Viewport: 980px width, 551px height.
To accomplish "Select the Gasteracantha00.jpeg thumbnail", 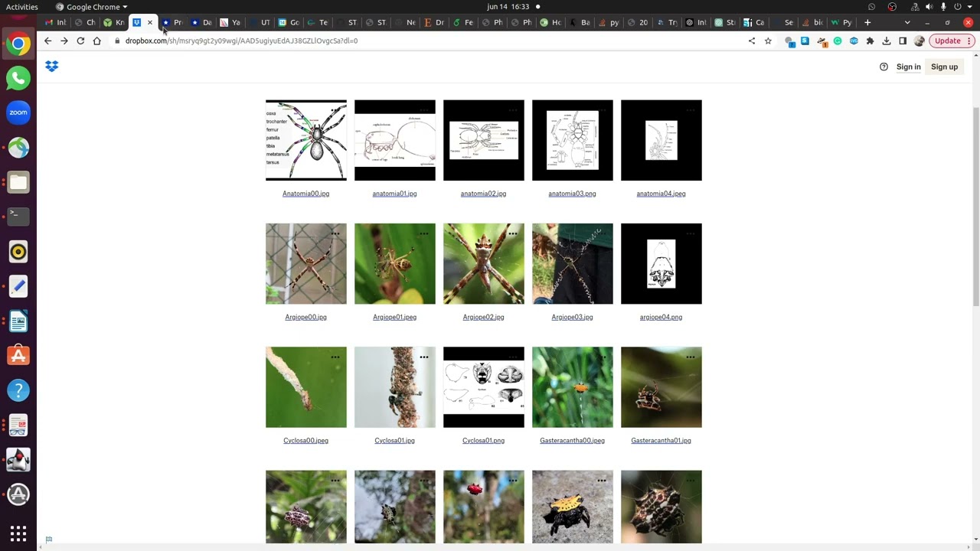I will point(573,387).
